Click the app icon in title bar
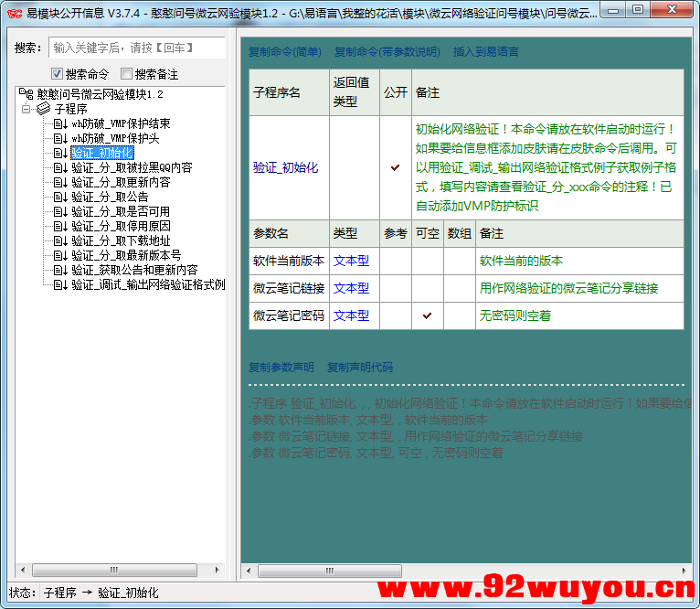Screen dimensions: 700x609 pos(13,11)
